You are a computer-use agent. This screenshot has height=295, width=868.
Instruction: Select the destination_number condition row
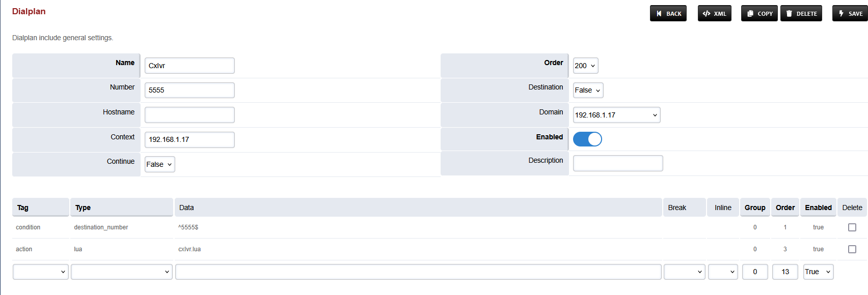coord(101,227)
